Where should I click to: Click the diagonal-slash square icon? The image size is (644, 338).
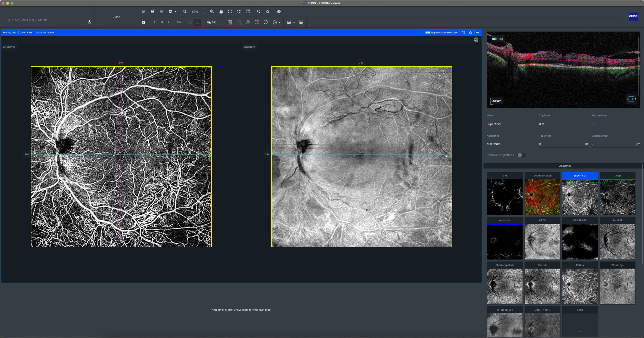coord(239,22)
